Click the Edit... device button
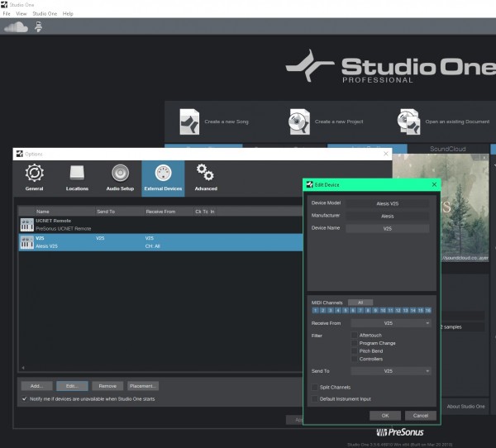The height and width of the screenshot is (448, 496). [72, 386]
